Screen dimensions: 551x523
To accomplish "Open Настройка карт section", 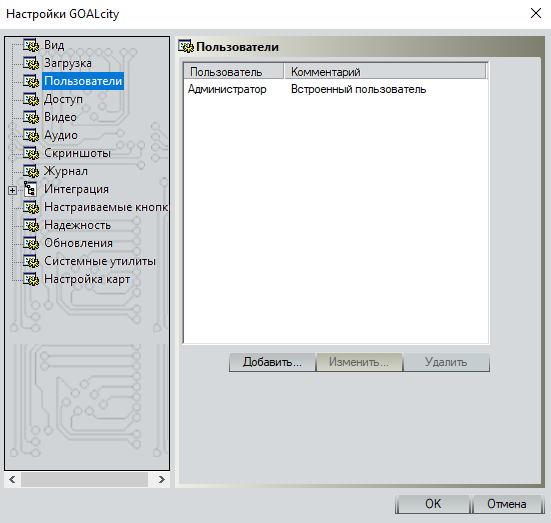I will pyautogui.click(x=87, y=279).
